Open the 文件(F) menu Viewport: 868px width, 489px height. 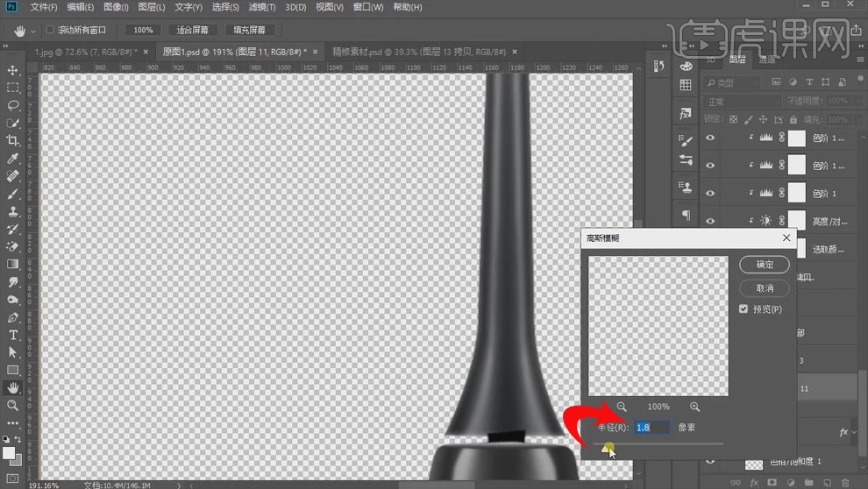point(43,7)
